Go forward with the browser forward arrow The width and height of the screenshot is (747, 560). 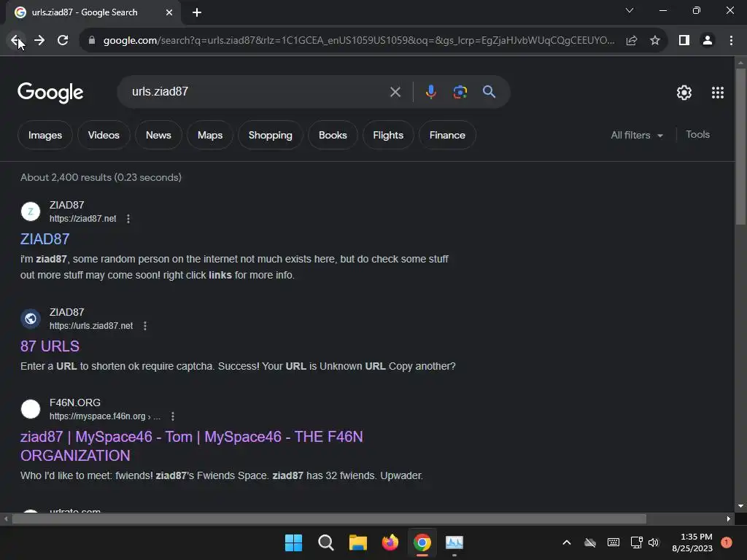click(x=39, y=41)
